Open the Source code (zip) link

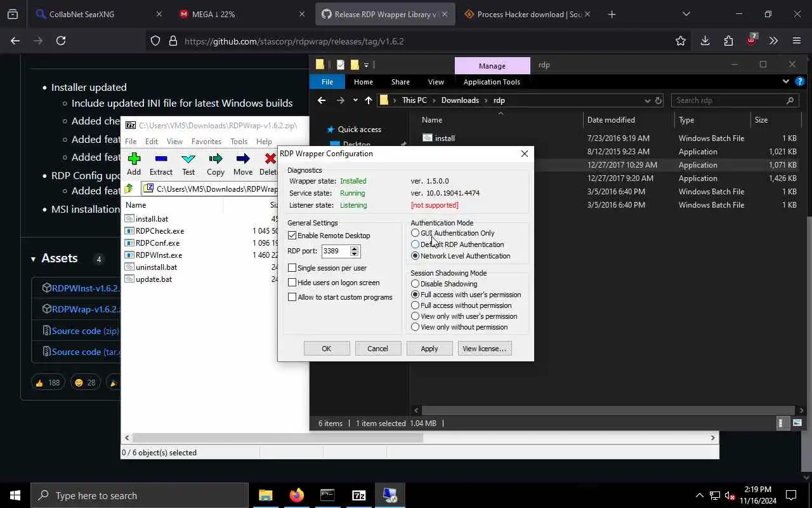click(x=85, y=331)
